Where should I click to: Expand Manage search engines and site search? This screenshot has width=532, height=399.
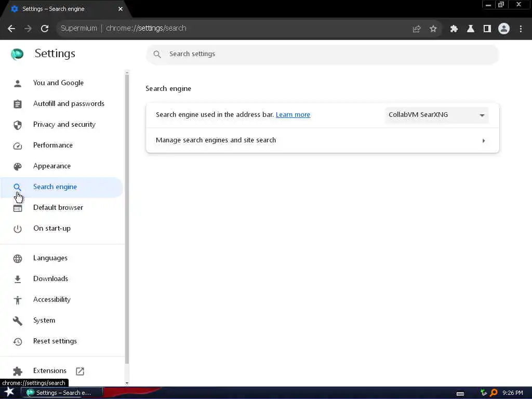click(322, 140)
